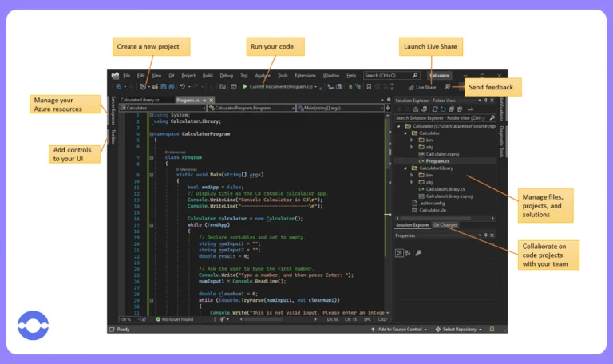The height and width of the screenshot is (364, 613).
Task: Click the CRLF line ending indicator
Action: 382,319
